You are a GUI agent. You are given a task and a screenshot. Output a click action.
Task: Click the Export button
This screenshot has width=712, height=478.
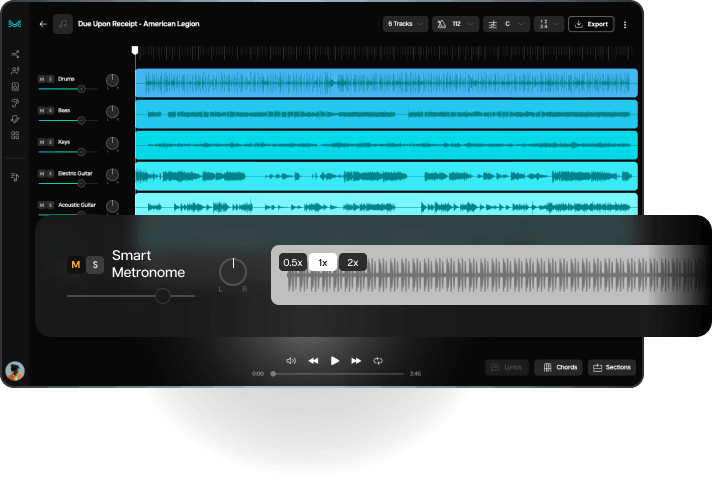point(591,24)
